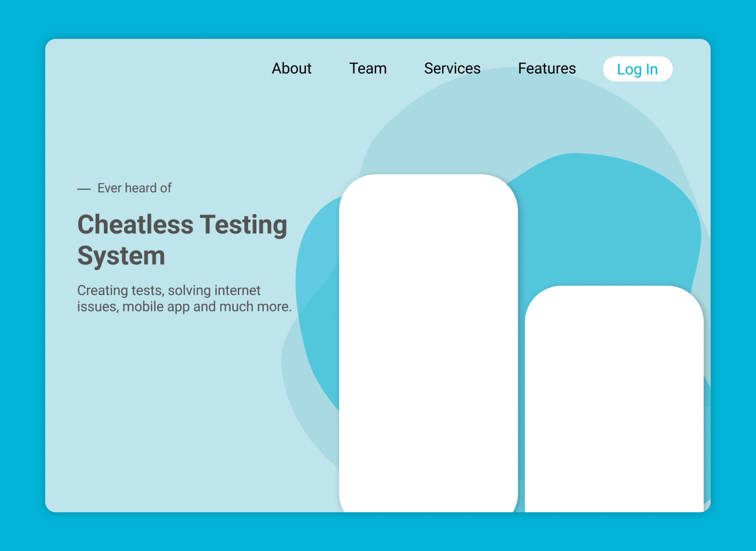This screenshot has width=756, height=551.
Task: Click the 'Cheatless Testing' heading line
Action: (x=182, y=225)
